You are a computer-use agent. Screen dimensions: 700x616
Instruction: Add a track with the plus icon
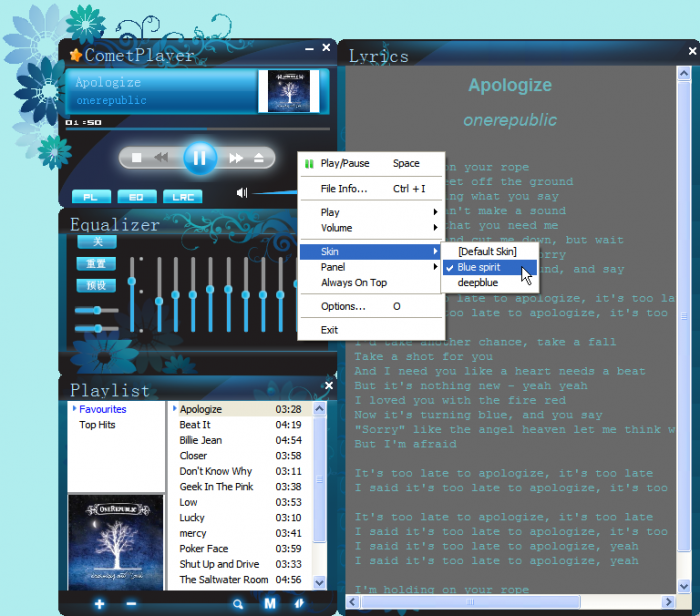click(100, 604)
